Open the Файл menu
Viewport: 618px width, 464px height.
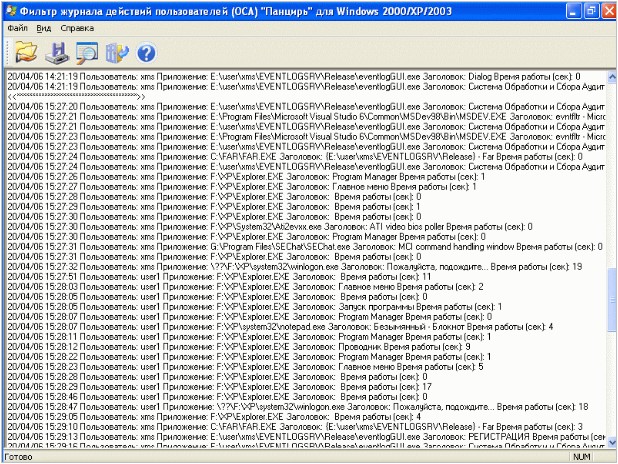coord(18,28)
